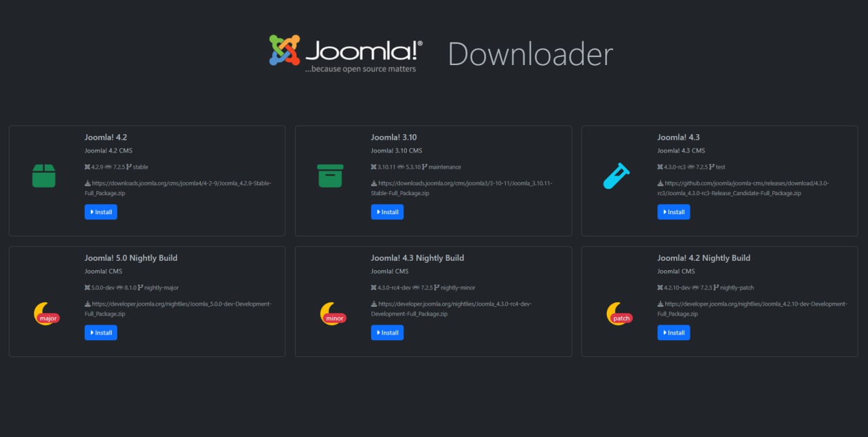Click the branch icon next to nightly-patch
The height and width of the screenshot is (437, 868).
pyautogui.click(x=716, y=287)
